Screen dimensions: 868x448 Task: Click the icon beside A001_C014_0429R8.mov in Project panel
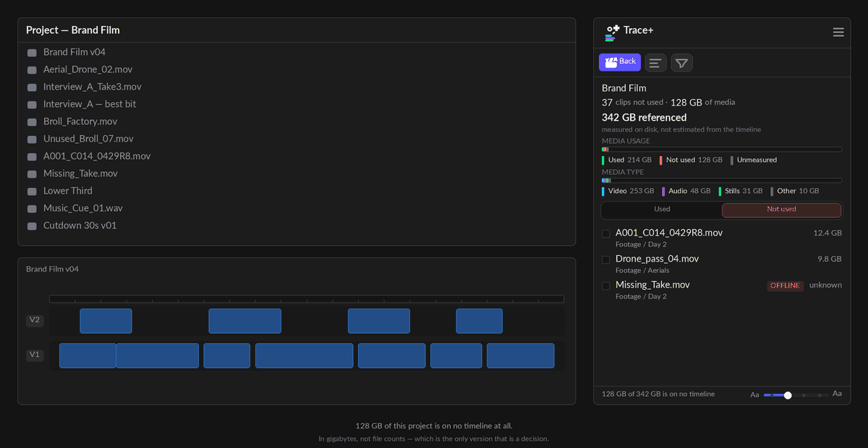pyautogui.click(x=32, y=157)
